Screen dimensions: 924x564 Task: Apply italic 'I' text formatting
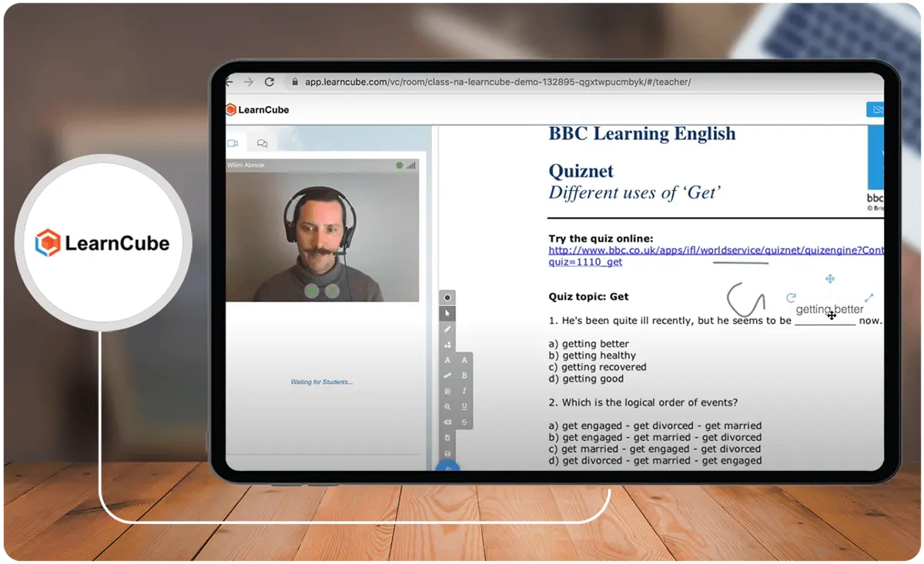[x=464, y=391]
